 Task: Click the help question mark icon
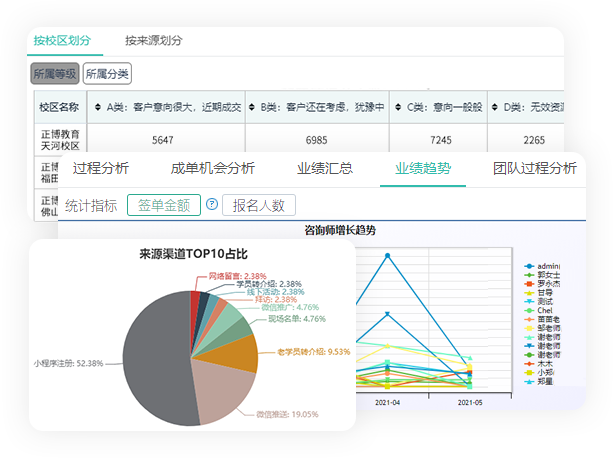coord(212,205)
